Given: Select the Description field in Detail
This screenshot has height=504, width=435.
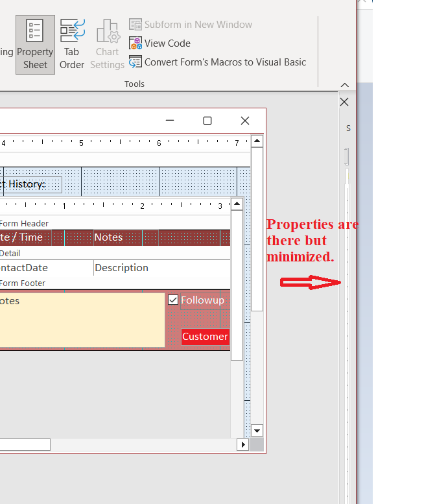Looking at the screenshot, I should (x=121, y=268).
